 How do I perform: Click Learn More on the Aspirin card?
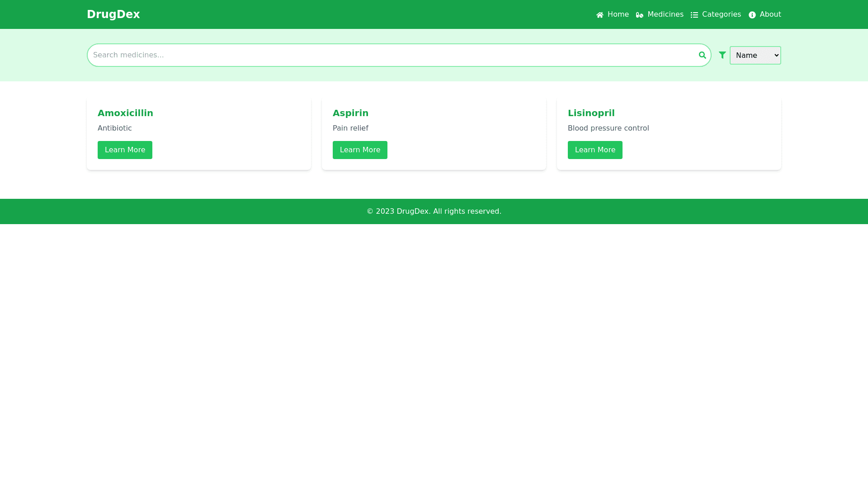pos(360,150)
